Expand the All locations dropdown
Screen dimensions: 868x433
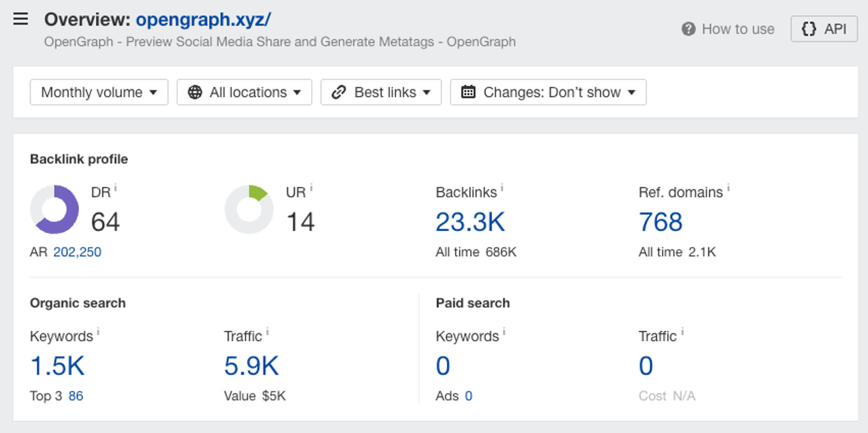click(x=244, y=92)
